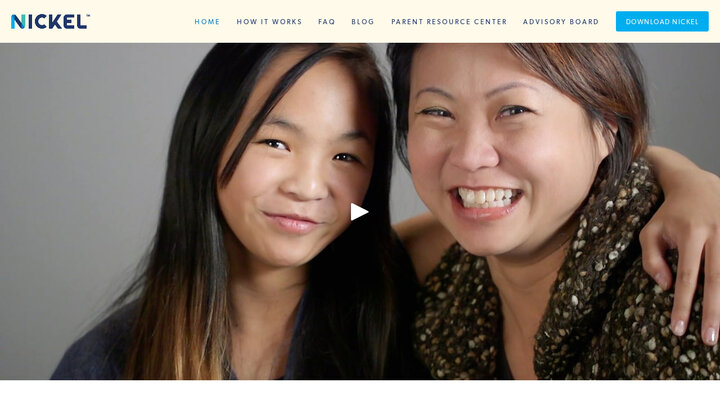Open the FAQ menu link

(x=326, y=22)
